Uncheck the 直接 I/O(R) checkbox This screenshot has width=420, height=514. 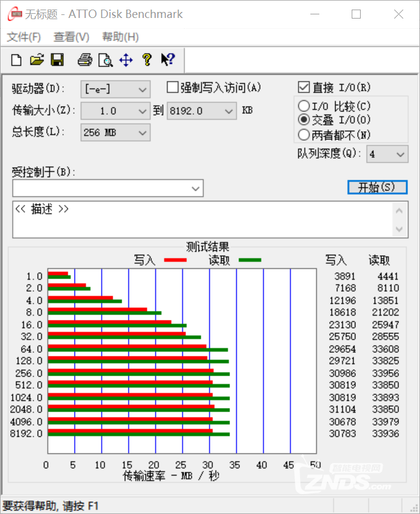tap(304, 87)
